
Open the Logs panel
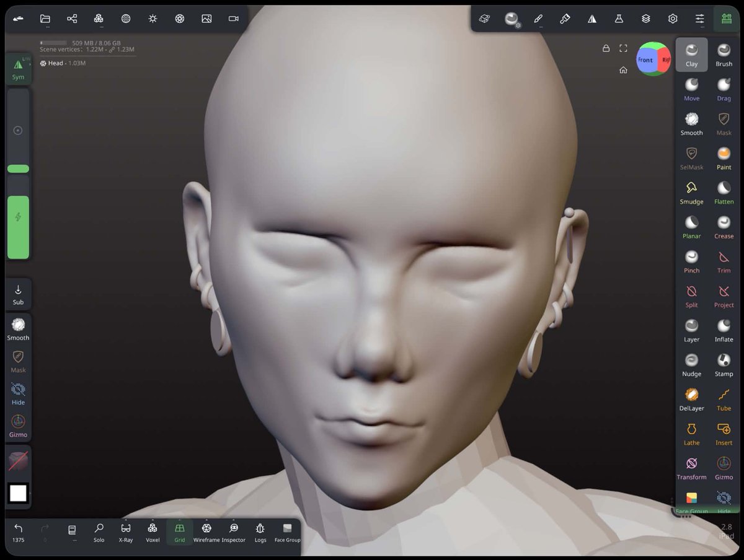(260, 533)
